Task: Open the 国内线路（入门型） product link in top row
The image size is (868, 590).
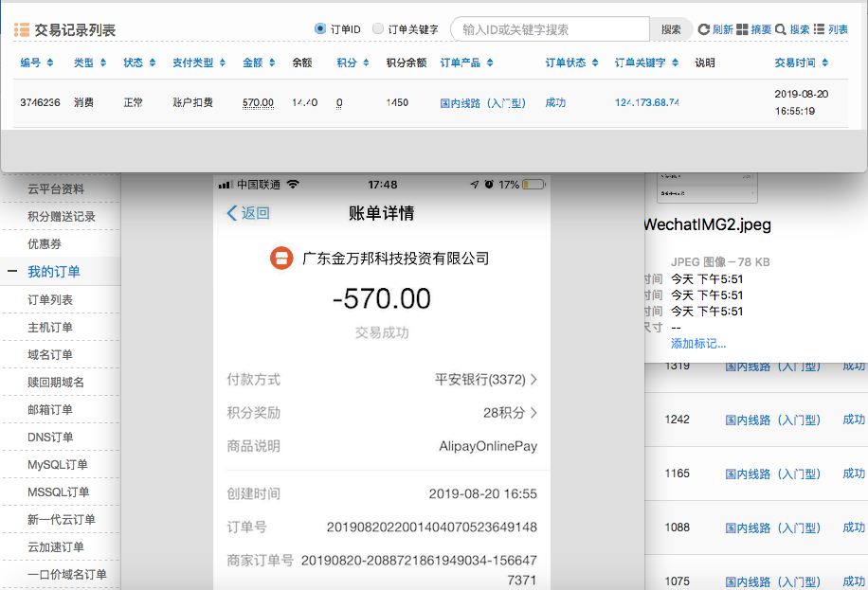Action: tap(482, 102)
